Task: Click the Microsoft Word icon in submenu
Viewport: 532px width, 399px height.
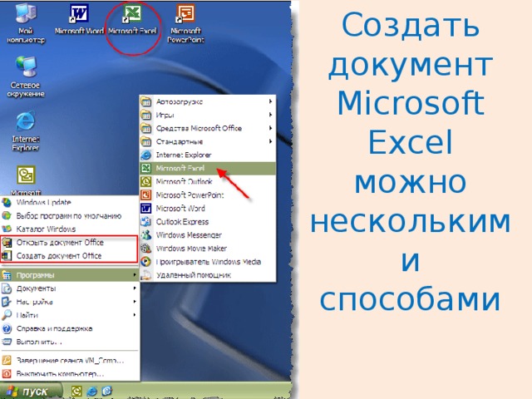Action: click(146, 208)
